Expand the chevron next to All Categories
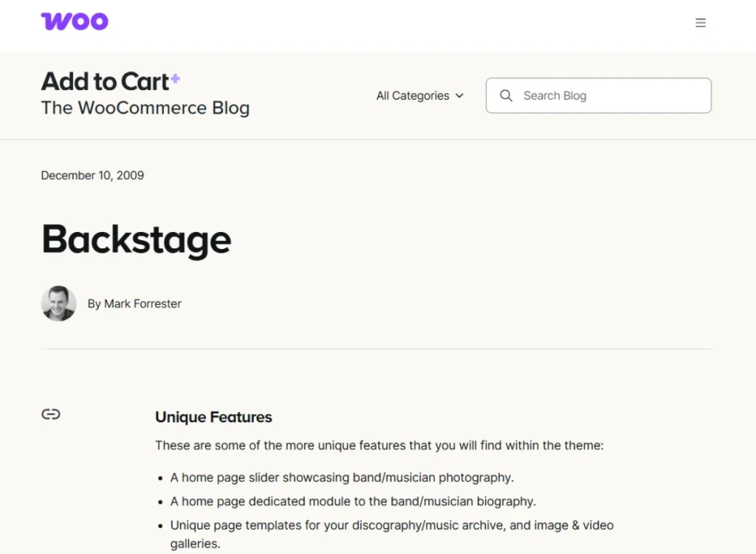 click(x=459, y=95)
